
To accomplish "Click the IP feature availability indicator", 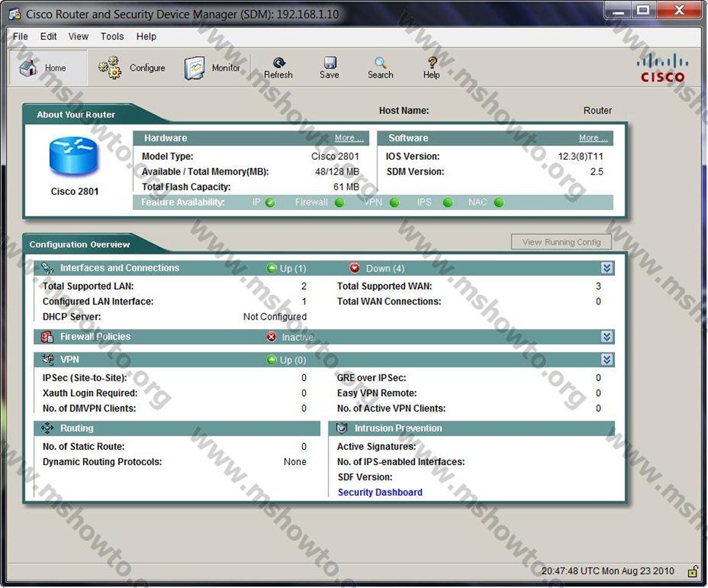I will (x=270, y=202).
